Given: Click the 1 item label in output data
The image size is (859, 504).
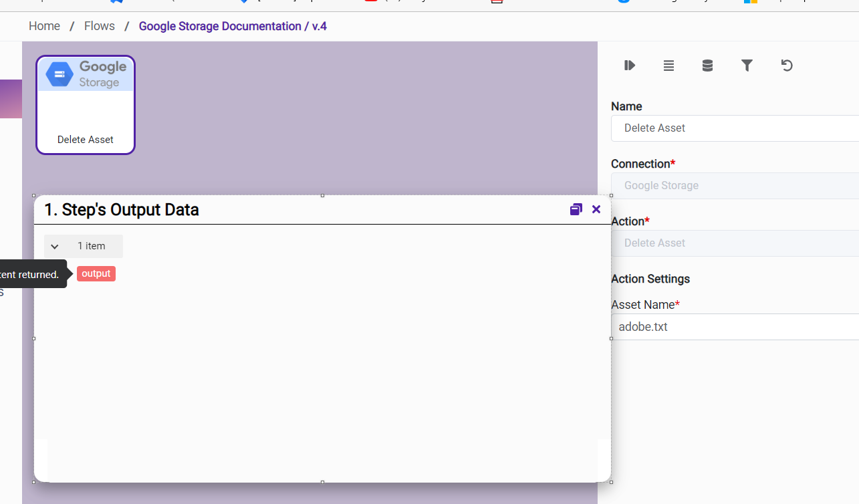Looking at the screenshot, I should pos(92,246).
